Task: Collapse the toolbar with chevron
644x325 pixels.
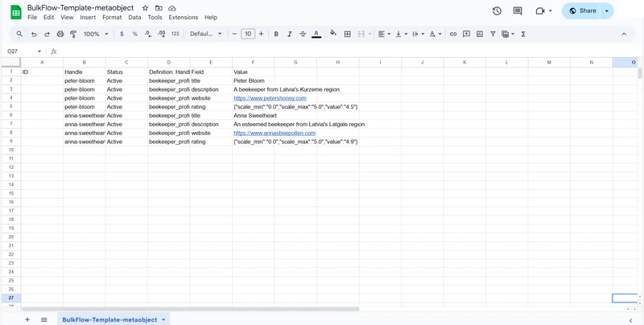Action: [x=624, y=34]
